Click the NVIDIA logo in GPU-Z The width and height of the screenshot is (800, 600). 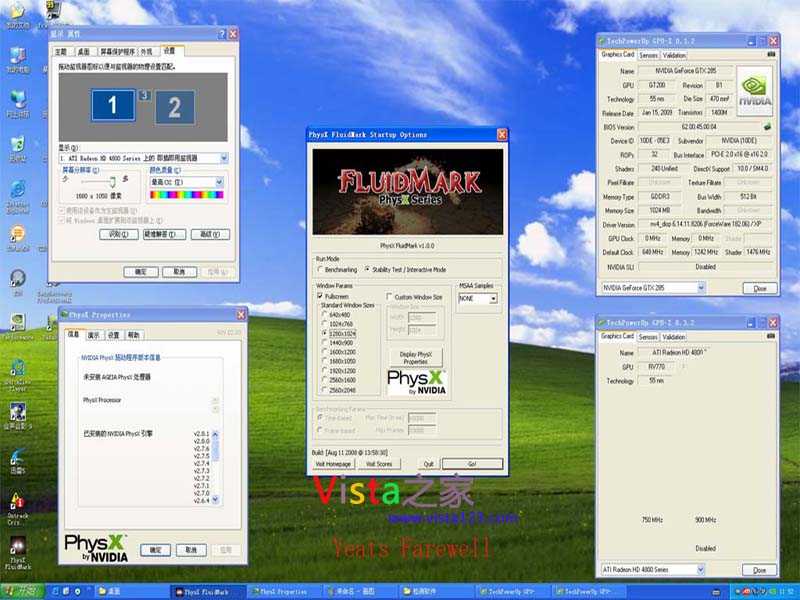point(755,91)
